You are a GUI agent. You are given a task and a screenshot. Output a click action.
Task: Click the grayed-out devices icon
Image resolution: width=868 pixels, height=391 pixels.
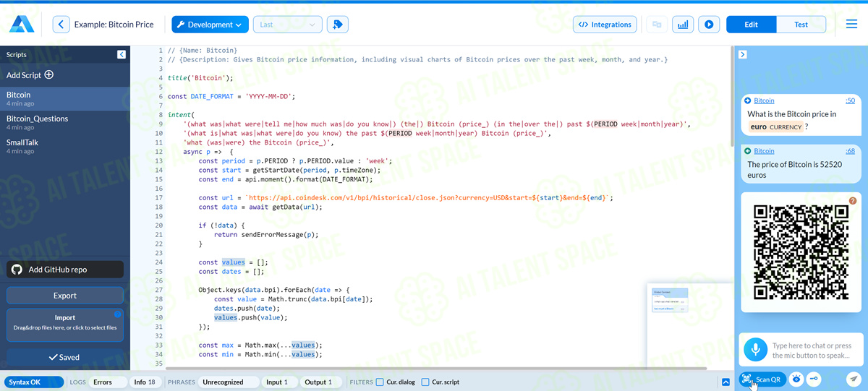pos(657,25)
